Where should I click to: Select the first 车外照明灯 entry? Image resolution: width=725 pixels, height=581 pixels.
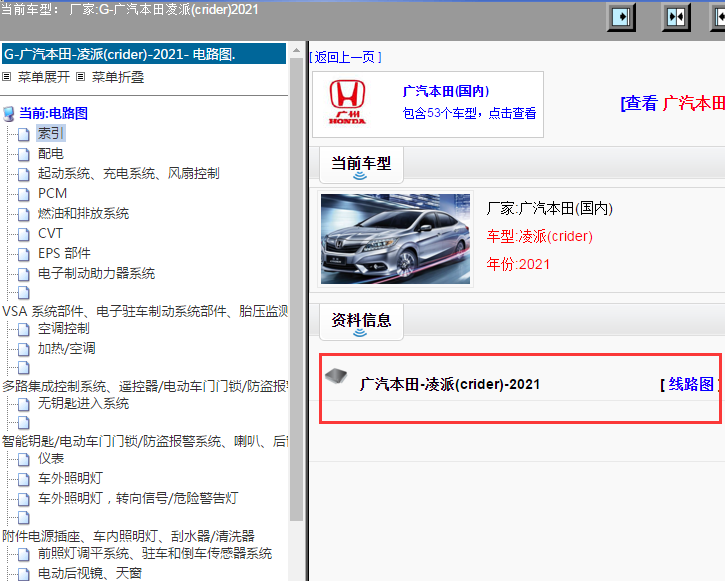tap(70, 478)
